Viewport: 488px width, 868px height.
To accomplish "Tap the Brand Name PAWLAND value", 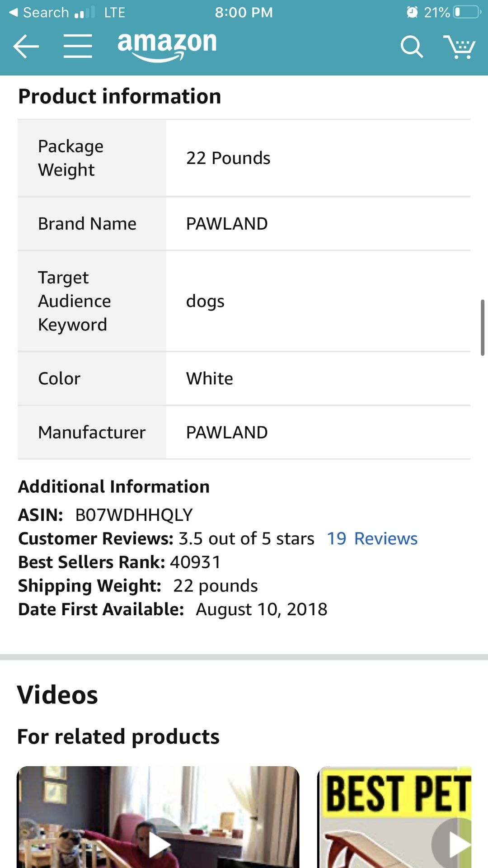I will (227, 224).
